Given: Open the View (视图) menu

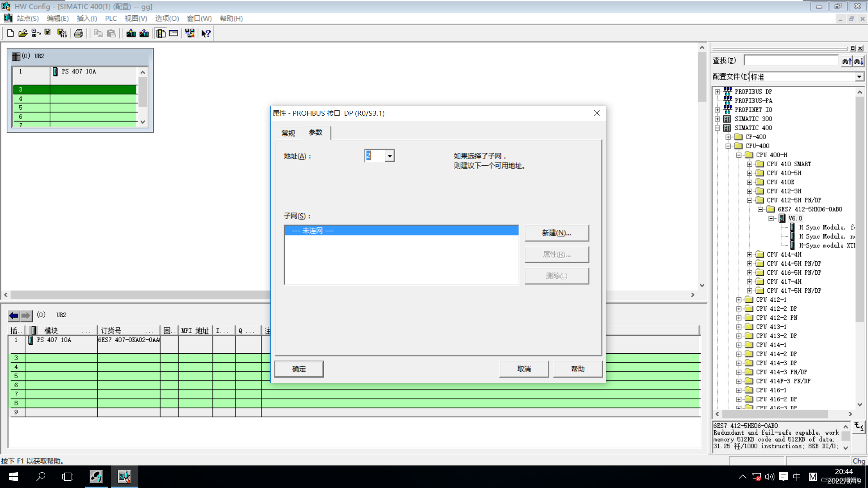Looking at the screenshot, I should coord(136,19).
